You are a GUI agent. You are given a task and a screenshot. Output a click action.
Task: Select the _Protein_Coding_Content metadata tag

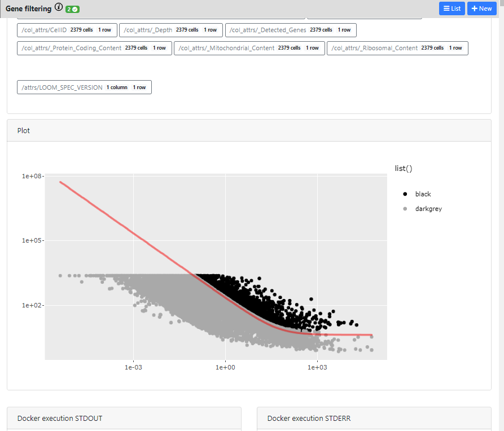pos(94,48)
